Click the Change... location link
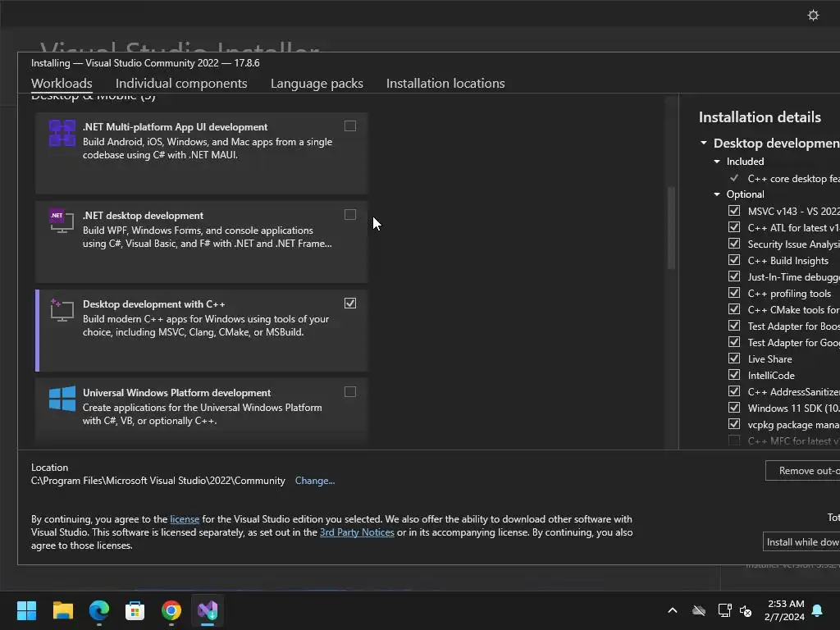Viewport: 840px width, 630px height. [x=315, y=481]
